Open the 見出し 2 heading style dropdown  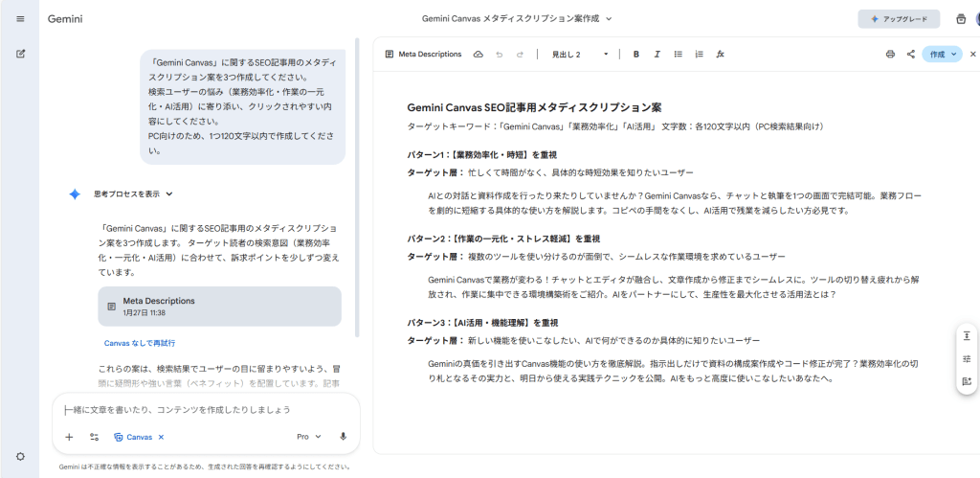[x=580, y=55]
